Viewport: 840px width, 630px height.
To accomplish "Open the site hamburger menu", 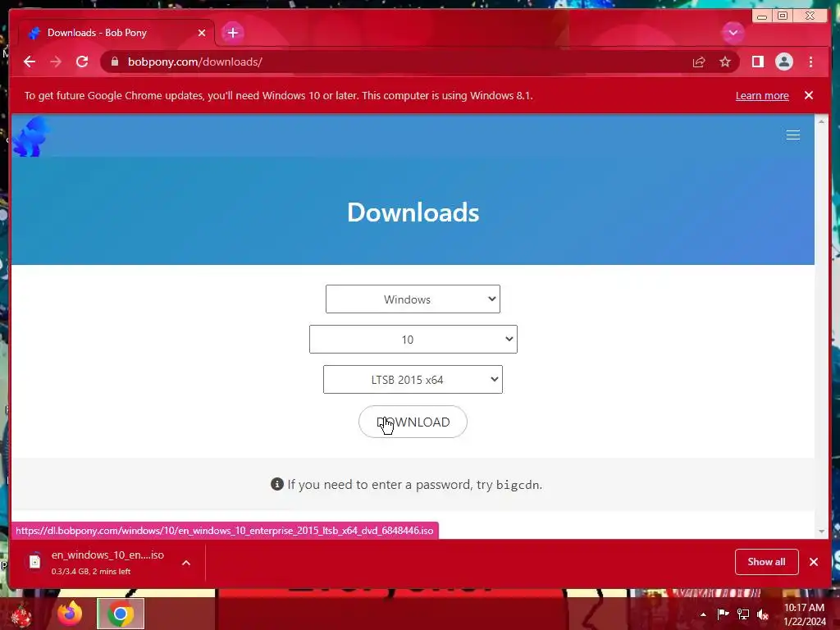I will tap(793, 135).
